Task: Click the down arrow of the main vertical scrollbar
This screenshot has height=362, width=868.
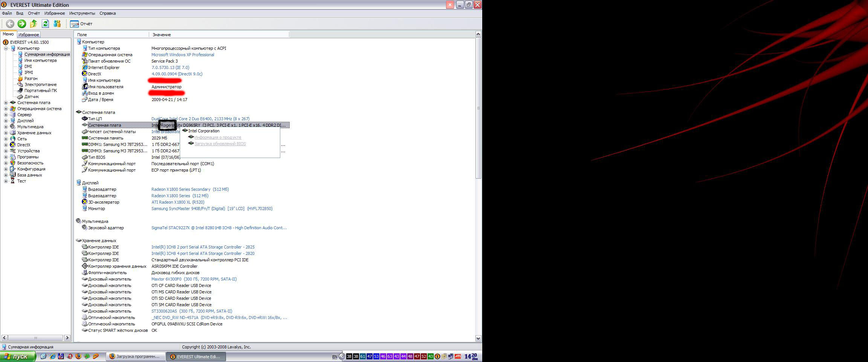Action: (478, 338)
